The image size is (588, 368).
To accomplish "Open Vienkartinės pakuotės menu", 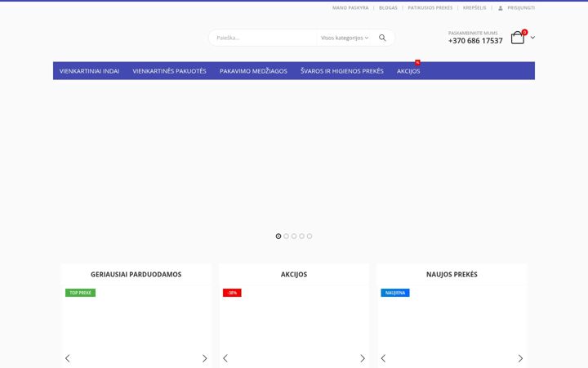I will 170,71.
